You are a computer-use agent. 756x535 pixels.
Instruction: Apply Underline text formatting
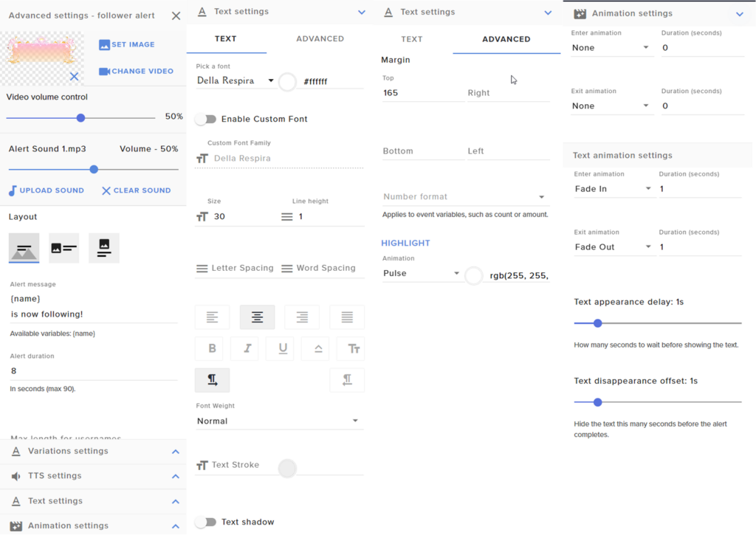(283, 349)
